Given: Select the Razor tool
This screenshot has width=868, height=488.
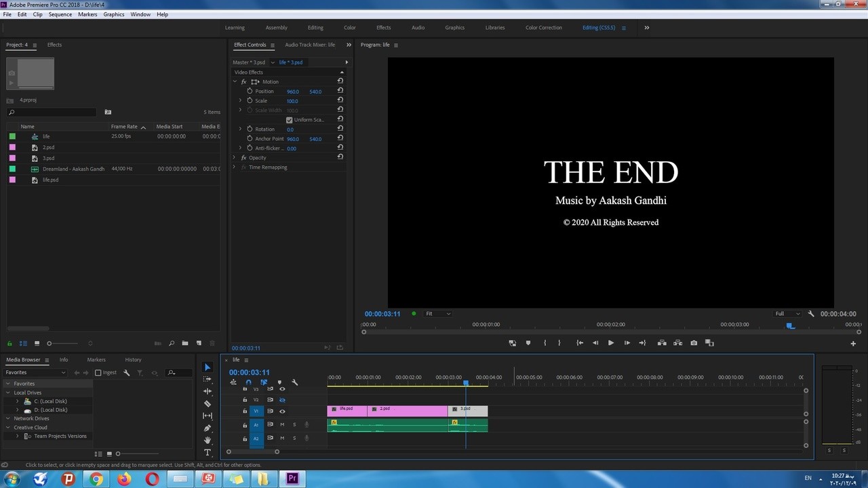Looking at the screenshot, I should pyautogui.click(x=208, y=404).
